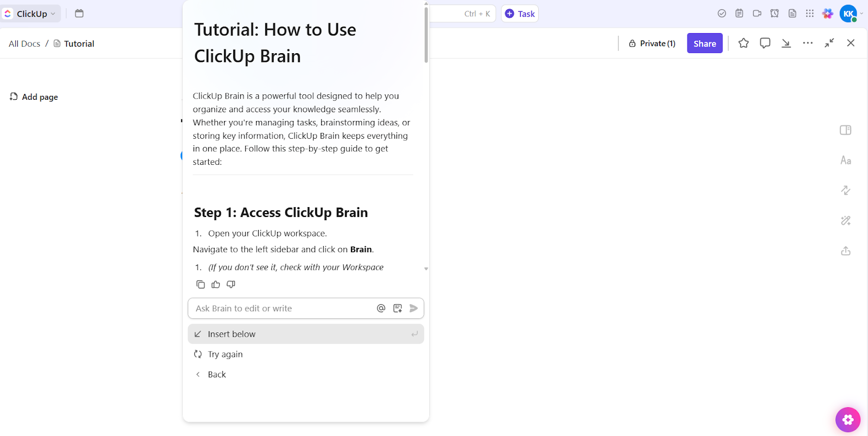The height and width of the screenshot is (436, 868).
Task: Choose Try again to regenerate response
Action: [225, 354]
